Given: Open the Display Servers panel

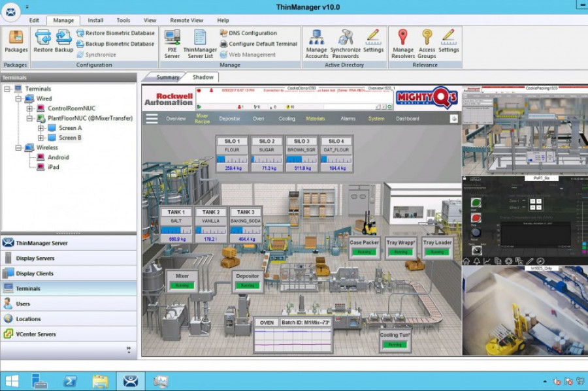Looking at the screenshot, I should [69, 258].
